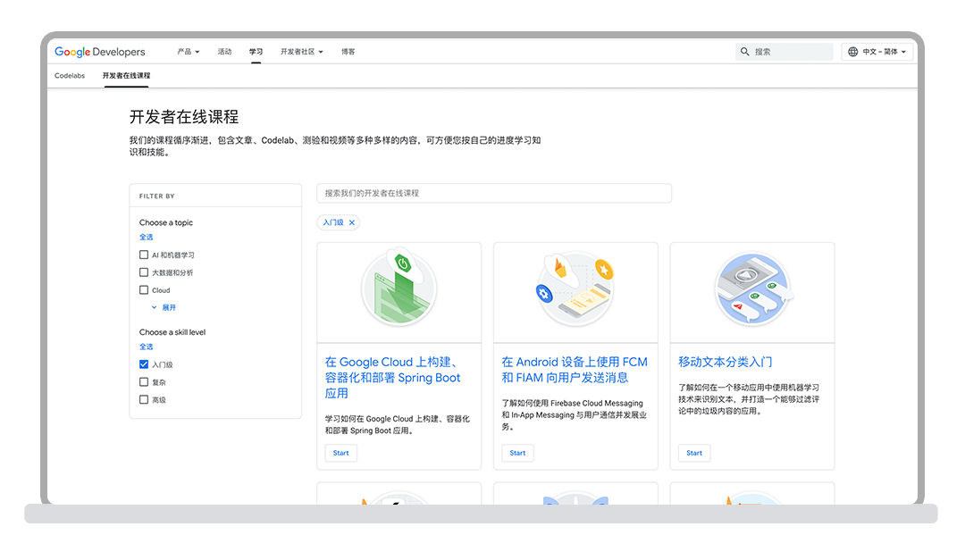Open the Android FCM course illustration
Viewport: 965px width, 560px height.
pos(575,289)
